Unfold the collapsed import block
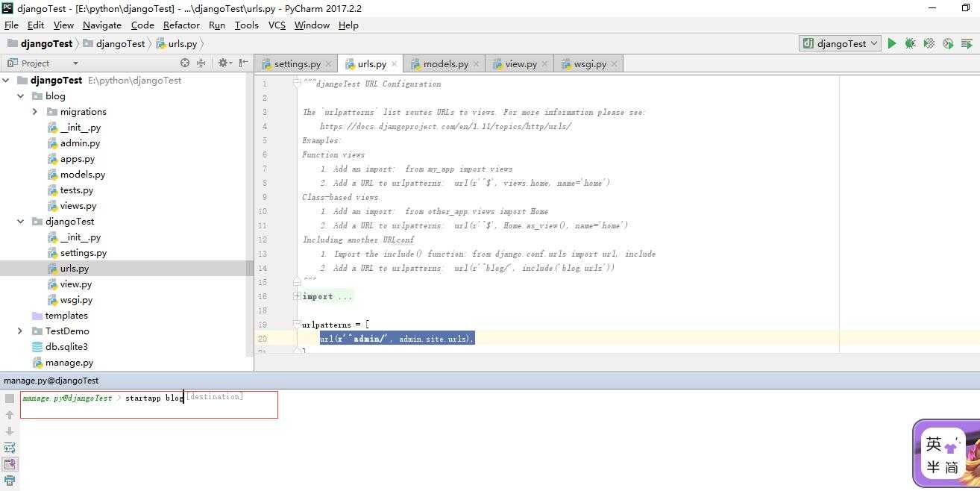Screen dimensions: 980x491 tap(297, 296)
